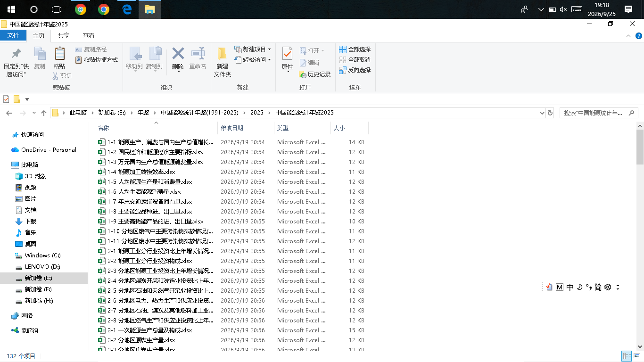The image size is (644, 362).
Task: Toggle the IME Chinese/English mode (中) button
Action: point(570,287)
